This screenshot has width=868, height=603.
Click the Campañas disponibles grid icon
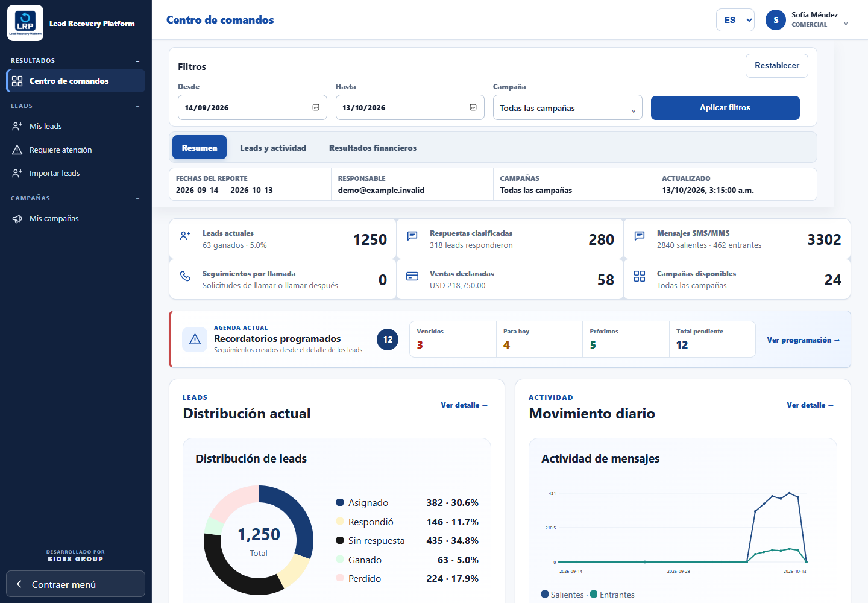point(640,276)
